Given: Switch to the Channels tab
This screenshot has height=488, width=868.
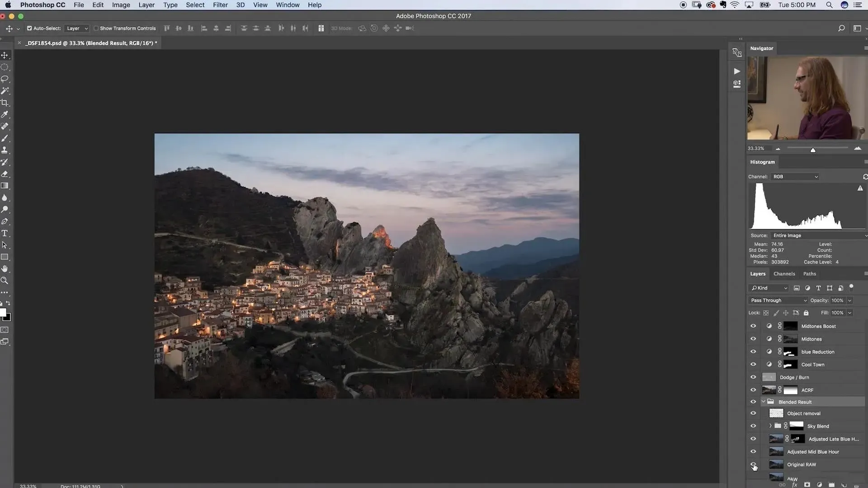Looking at the screenshot, I should [x=784, y=274].
